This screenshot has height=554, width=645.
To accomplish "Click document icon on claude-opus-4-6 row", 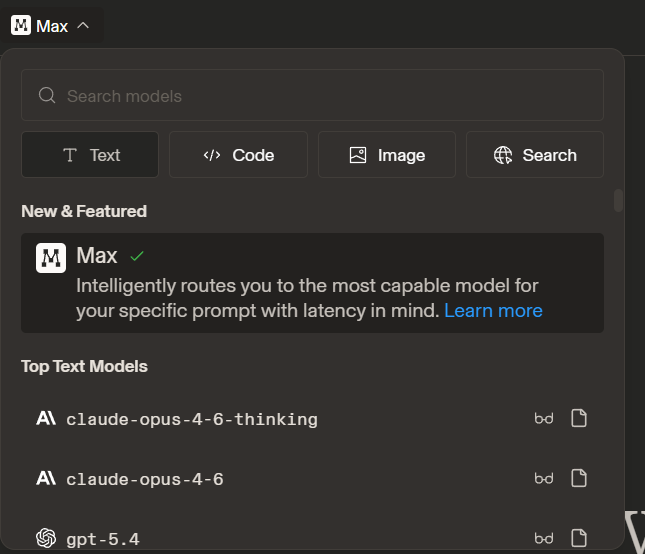I will 579,478.
